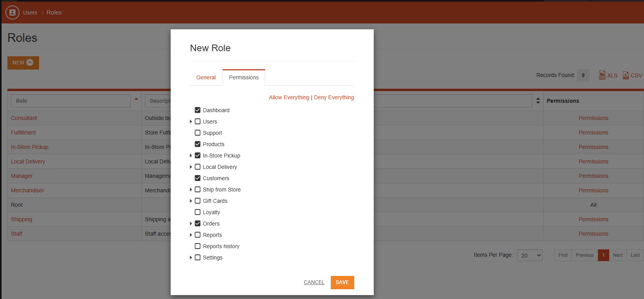The image size is (644, 299).
Task: Cancel the New Role dialog
Action: [314, 282]
